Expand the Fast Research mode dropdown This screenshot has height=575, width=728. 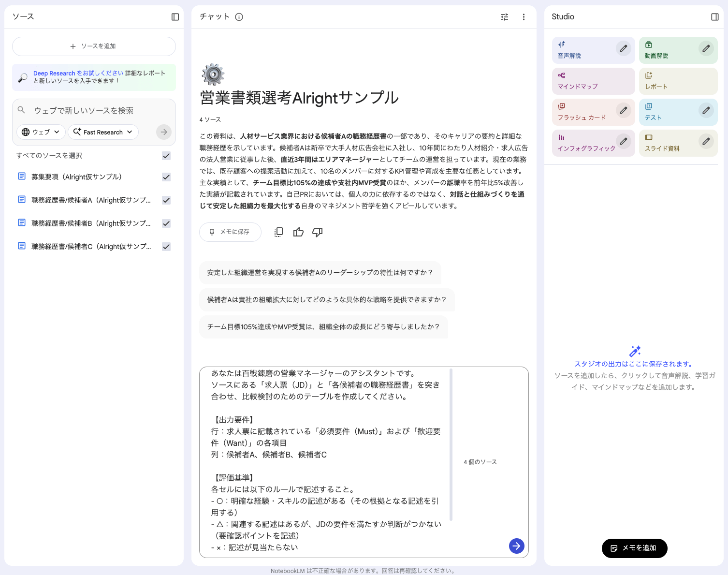point(103,132)
